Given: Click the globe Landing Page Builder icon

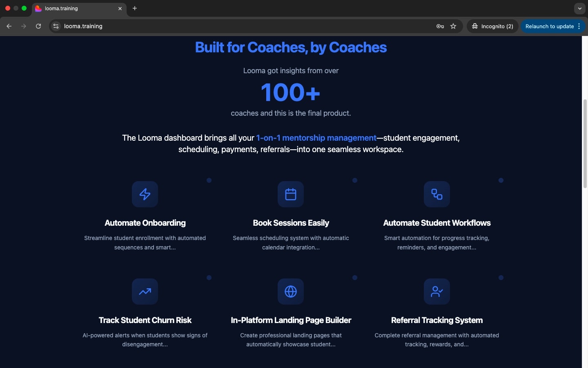Looking at the screenshot, I should pos(291,292).
